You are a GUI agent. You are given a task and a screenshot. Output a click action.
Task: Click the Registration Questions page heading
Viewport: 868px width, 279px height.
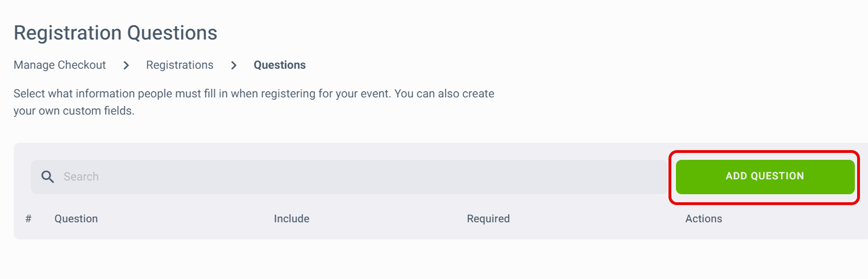115,33
